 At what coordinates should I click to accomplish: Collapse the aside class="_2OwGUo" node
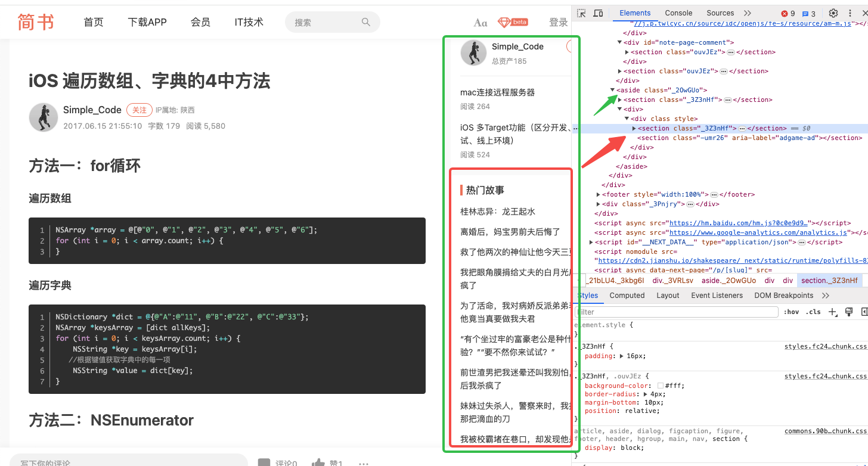point(612,90)
